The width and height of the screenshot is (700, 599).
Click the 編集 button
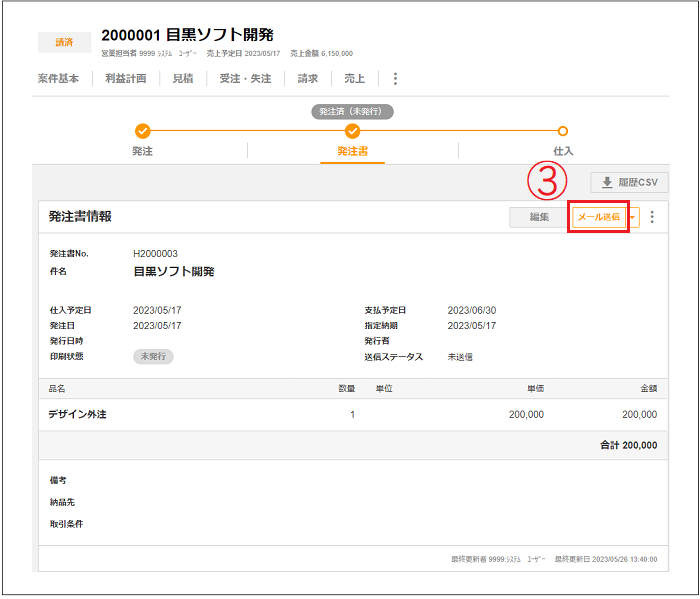pyautogui.click(x=539, y=217)
